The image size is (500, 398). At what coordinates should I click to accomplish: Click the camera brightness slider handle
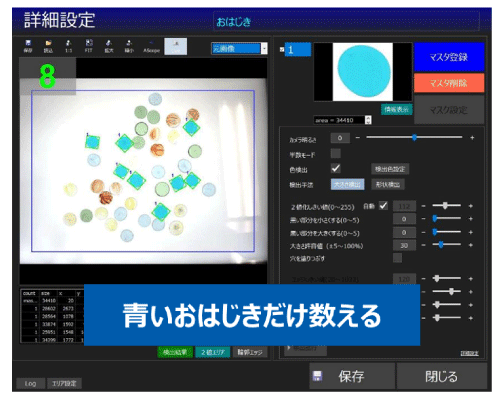[414, 137]
